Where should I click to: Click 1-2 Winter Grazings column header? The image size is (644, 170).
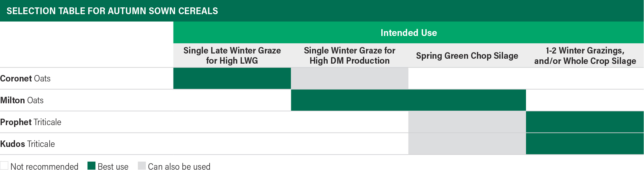click(x=585, y=55)
